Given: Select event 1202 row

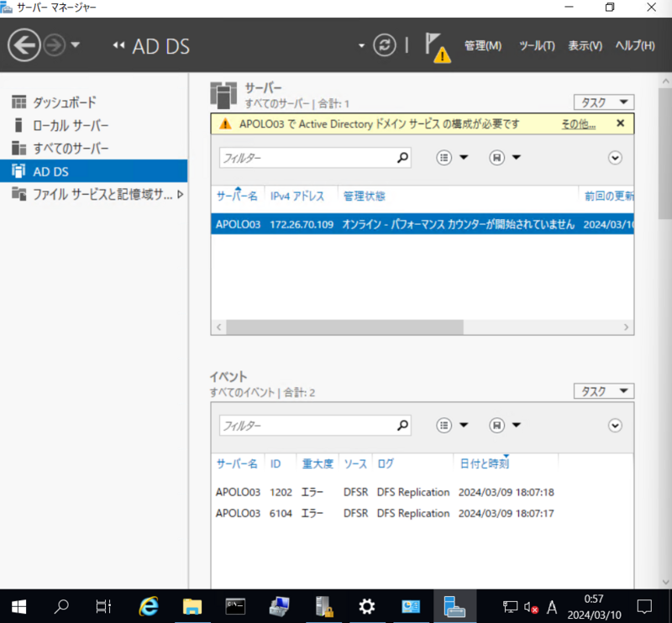Looking at the screenshot, I should (x=423, y=492).
